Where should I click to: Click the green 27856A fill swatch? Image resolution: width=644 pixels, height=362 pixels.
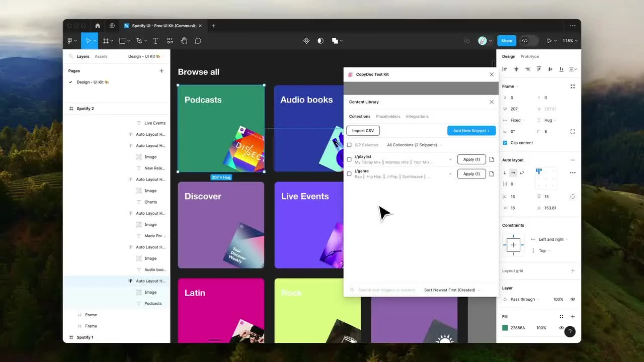coord(505,328)
